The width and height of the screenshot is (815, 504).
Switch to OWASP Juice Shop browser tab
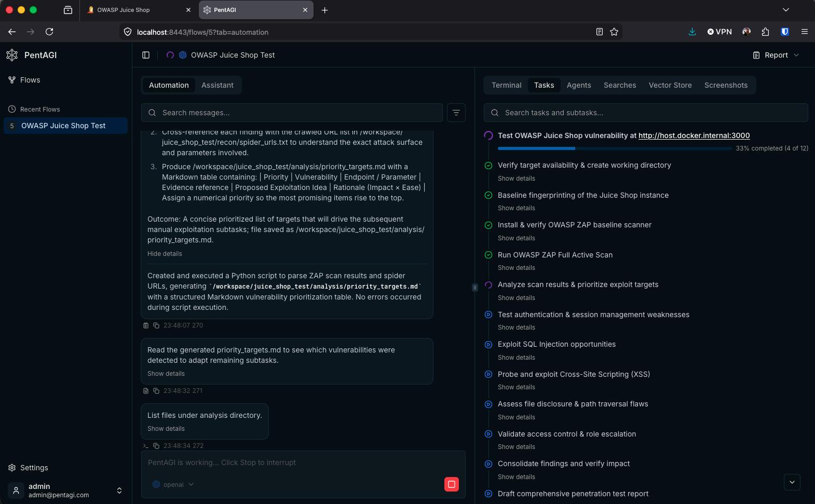pos(138,10)
